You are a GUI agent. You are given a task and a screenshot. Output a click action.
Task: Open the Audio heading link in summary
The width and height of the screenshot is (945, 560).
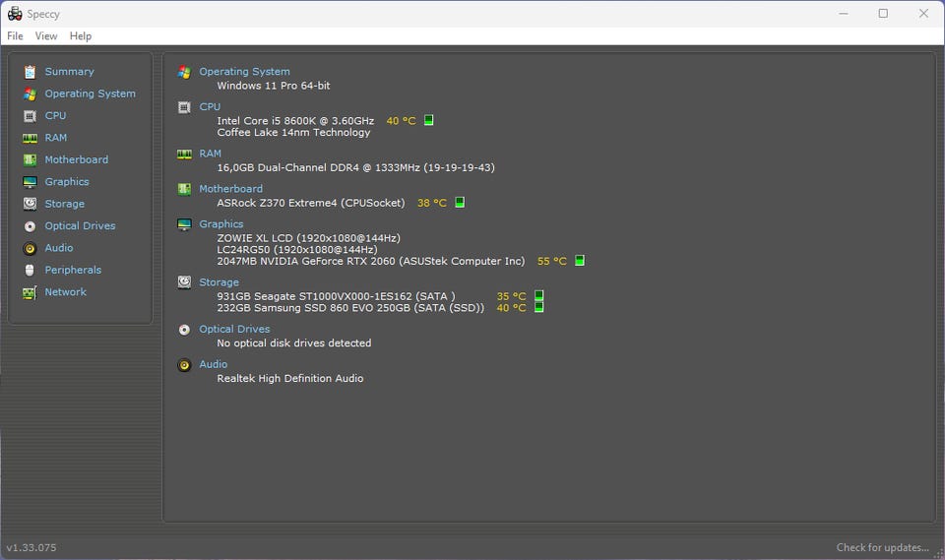tap(214, 364)
